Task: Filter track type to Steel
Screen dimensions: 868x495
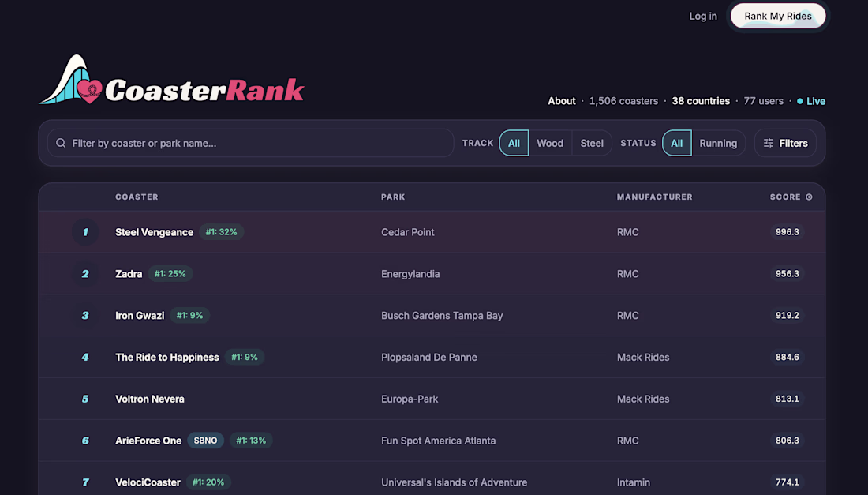Action: pos(592,144)
